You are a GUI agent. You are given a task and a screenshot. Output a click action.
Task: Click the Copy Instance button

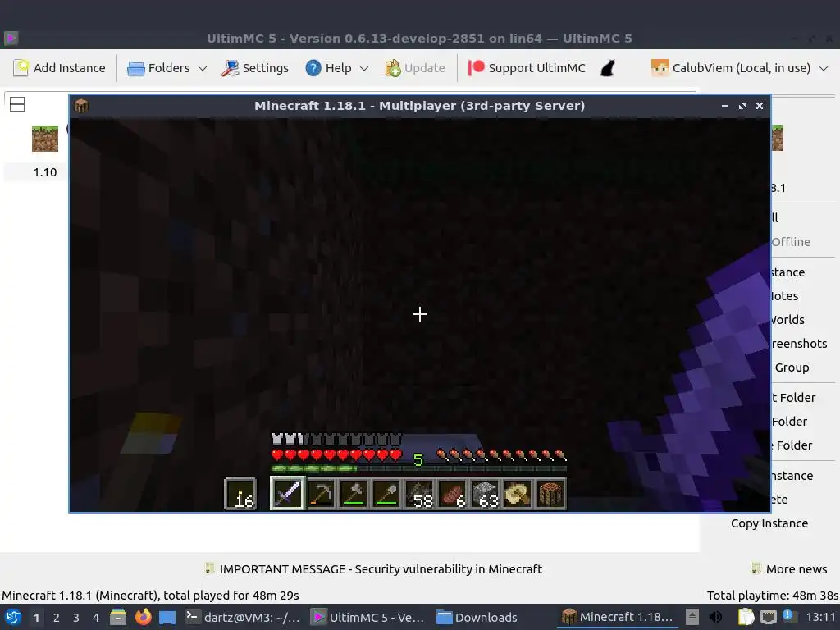769,523
